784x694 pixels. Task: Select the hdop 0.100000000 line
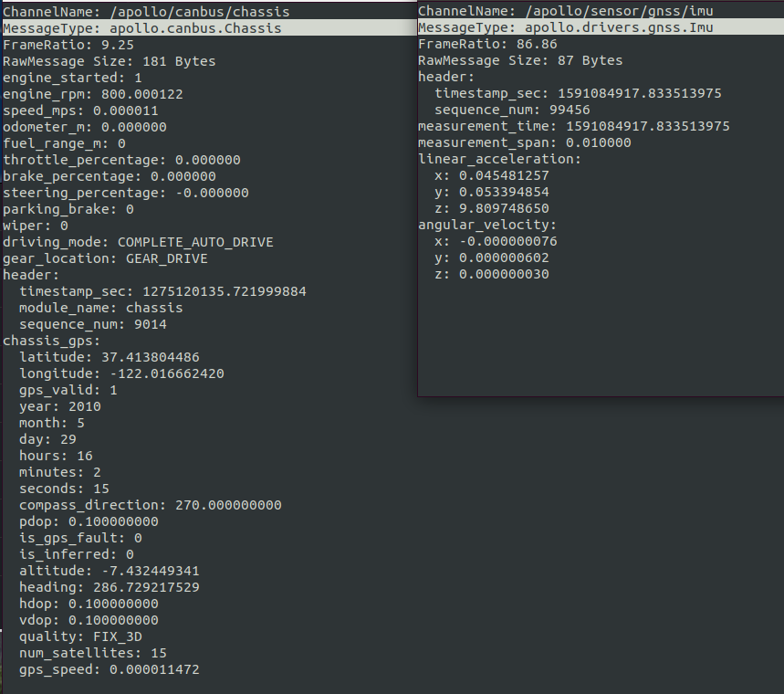(89, 604)
